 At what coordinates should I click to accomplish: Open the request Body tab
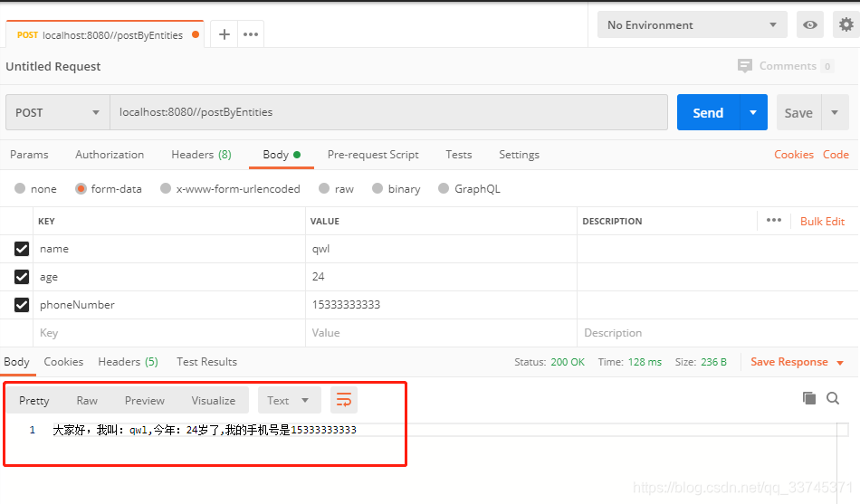point(282,155)
